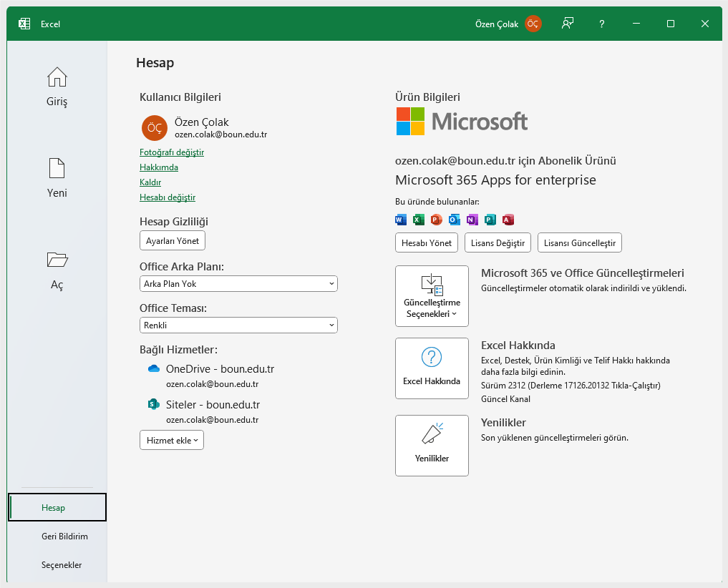The image size is (728, 588).
Task: Click the Lisansı Güncelleştir button
Action: click(579, 242)
